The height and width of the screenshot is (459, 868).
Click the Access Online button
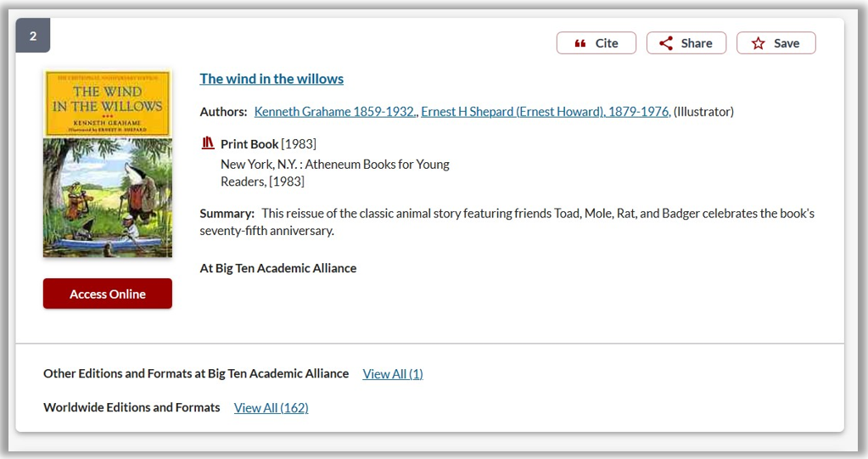pyautogui.click(x=108, y=294)
